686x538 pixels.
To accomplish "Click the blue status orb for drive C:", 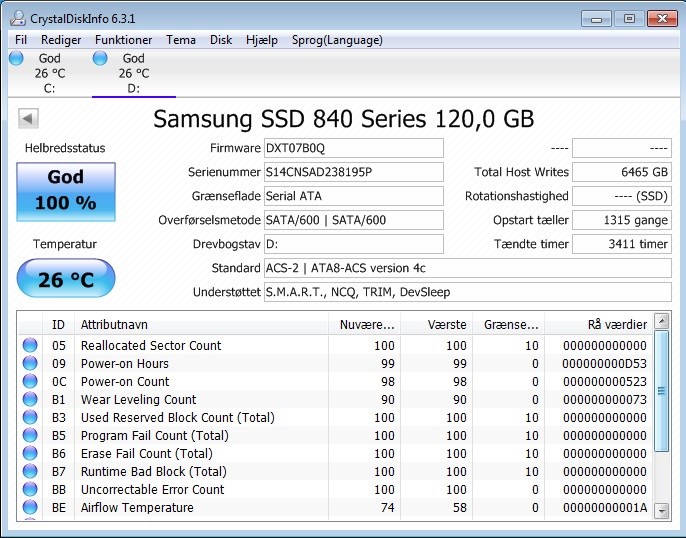I will pyautogui.click(x=16, y=58).
